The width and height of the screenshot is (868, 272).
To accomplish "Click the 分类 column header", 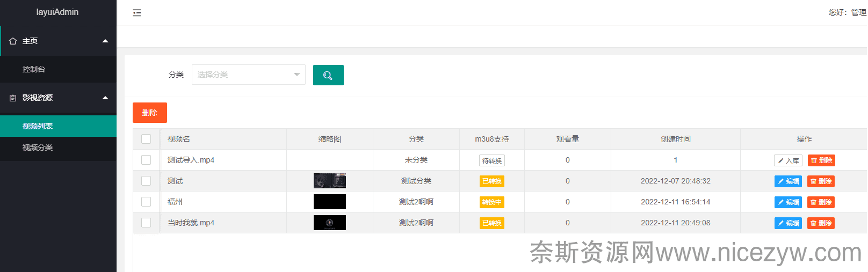I will [x=416, y=139].
